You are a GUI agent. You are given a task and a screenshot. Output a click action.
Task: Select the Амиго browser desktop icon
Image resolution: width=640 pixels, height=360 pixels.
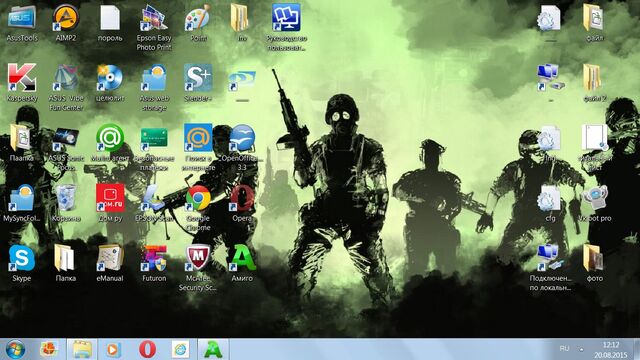242,263
